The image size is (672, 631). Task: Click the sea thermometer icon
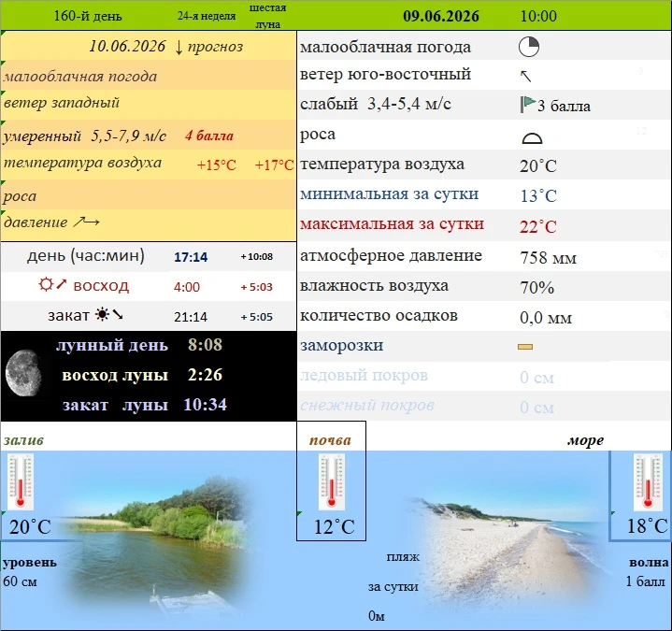click(x=648, y=481)
